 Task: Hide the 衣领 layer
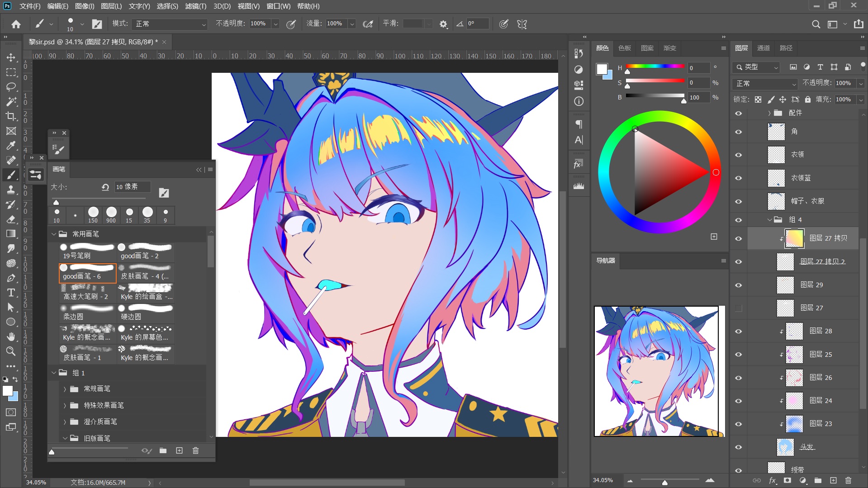739,155
